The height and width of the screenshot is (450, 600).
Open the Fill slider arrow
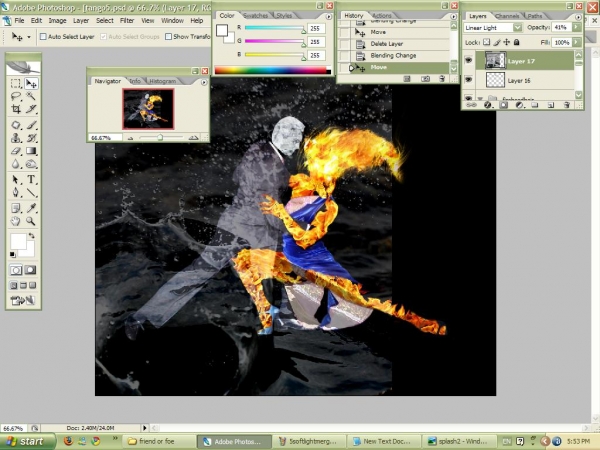577,42
